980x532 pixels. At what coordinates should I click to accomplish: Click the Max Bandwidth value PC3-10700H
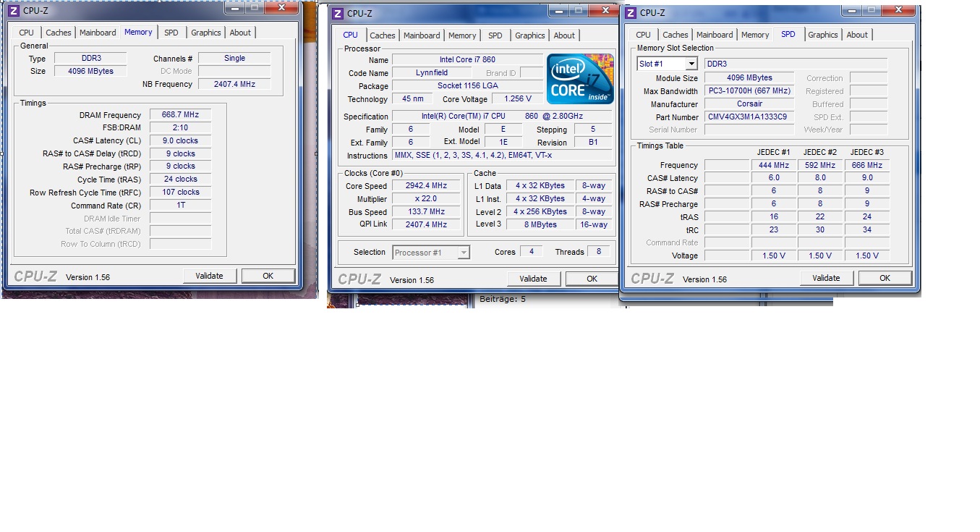click(749, 90)
